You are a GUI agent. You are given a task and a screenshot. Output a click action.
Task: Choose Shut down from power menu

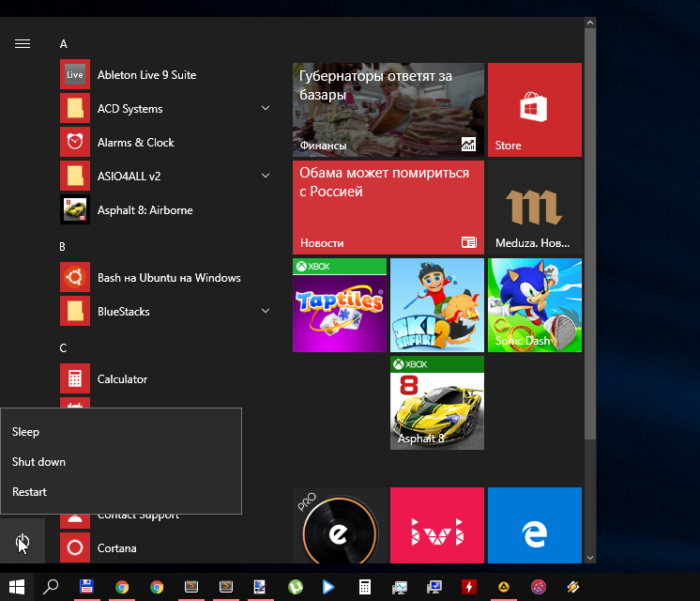pos(38,462)
